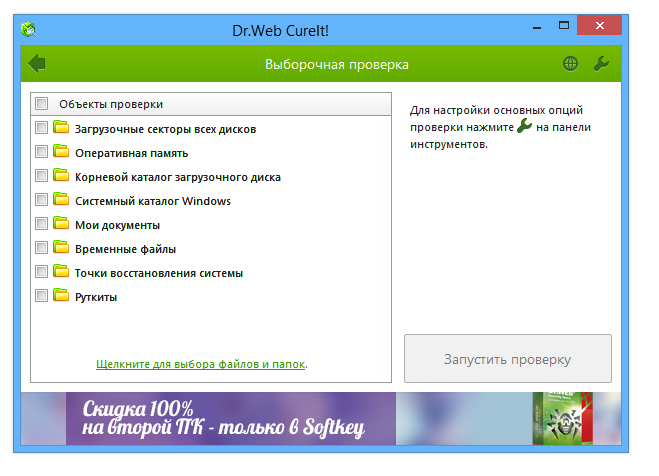
Task: Click Запустить проверку button
Action: click(508, 358)
